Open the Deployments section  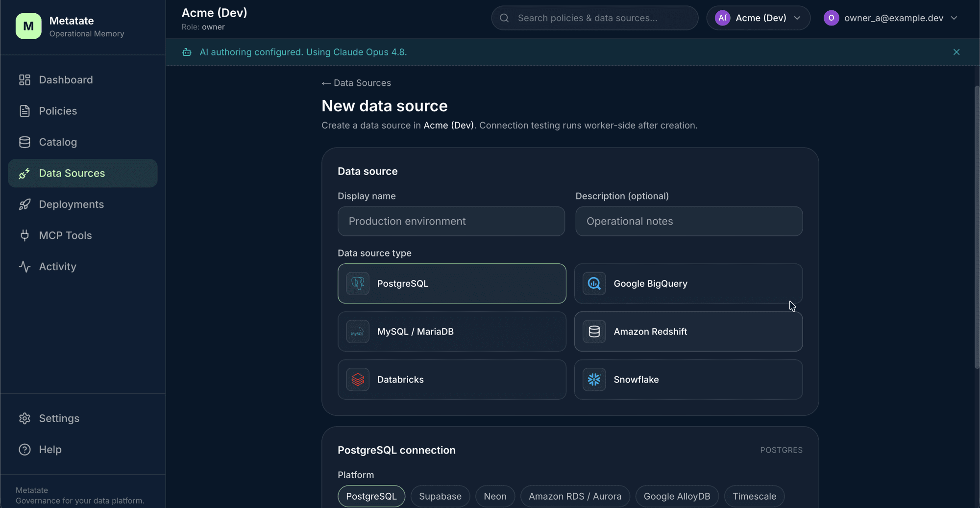tap(83, 204)
